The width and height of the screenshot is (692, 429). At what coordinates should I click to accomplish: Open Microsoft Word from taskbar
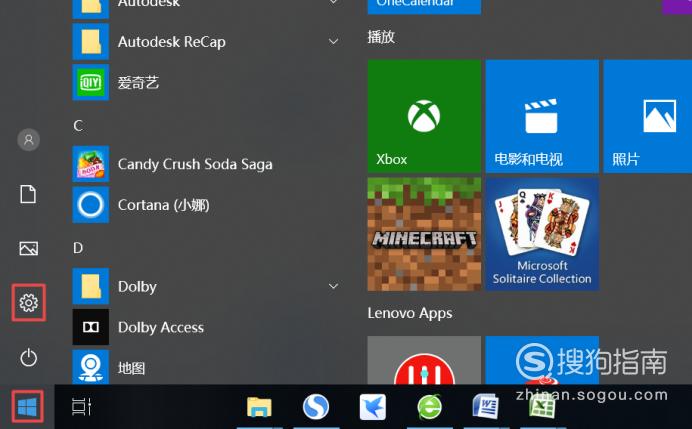tap(485, 406)
